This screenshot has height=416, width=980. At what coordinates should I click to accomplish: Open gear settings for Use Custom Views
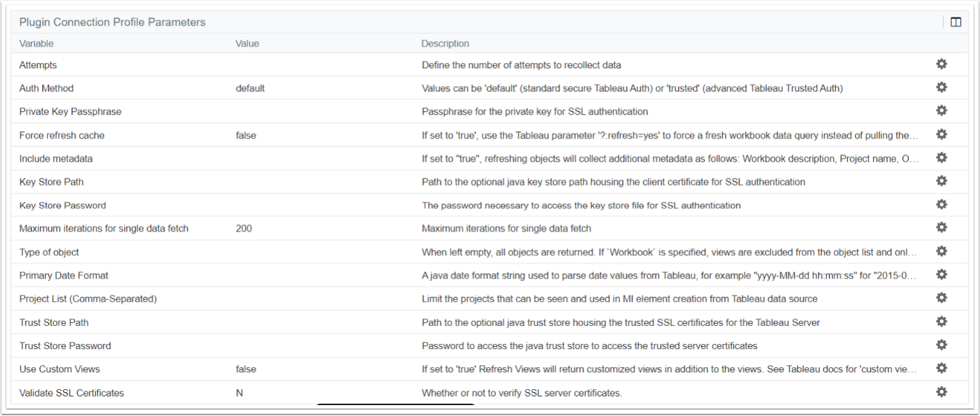click(942, 368)
